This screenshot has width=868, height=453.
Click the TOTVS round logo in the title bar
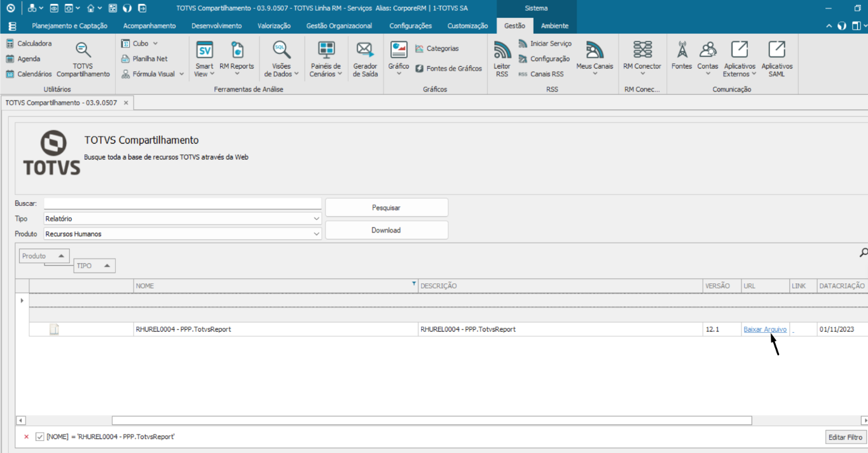tap(10, 8)
